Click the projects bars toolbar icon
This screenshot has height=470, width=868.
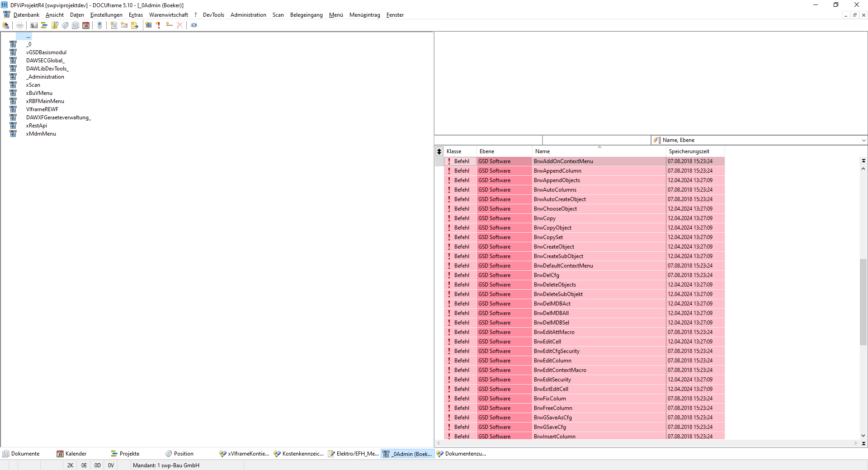[44, 25]
